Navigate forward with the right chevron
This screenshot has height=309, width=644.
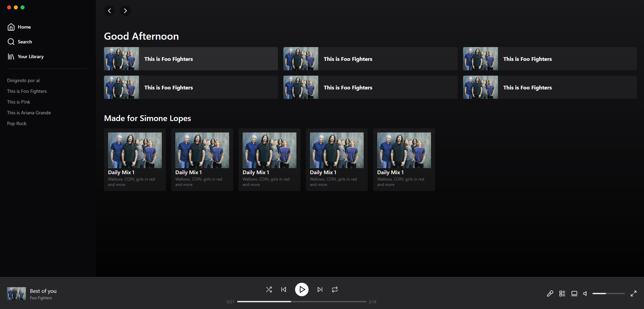(x=125, y=10)
